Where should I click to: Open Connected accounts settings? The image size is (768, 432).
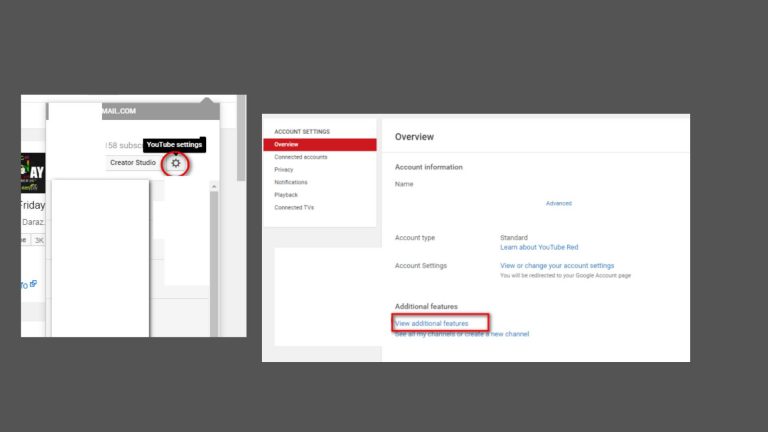pos(301,157)
